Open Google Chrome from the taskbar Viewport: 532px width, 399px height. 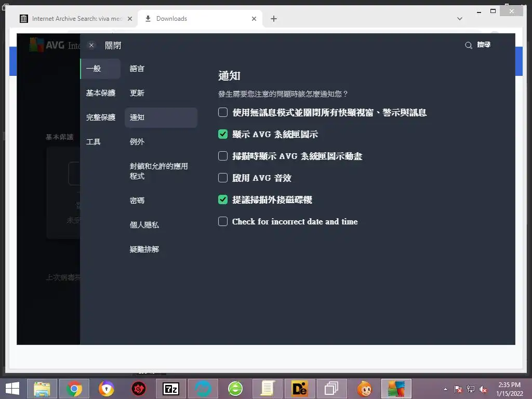74,389
